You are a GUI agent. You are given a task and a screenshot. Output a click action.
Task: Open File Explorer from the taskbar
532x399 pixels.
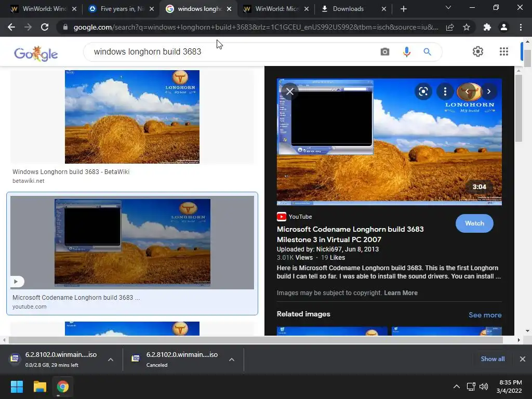[x=39, y=387]
